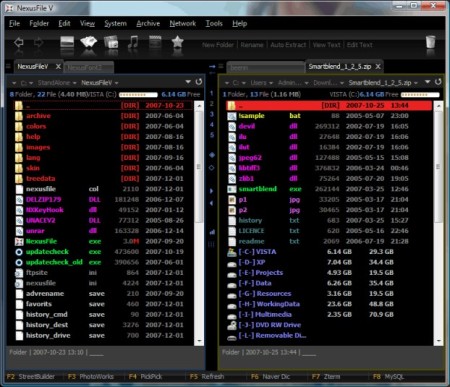
Task: Click the left panel vertical scrollbar
Action: click(199, 223)
